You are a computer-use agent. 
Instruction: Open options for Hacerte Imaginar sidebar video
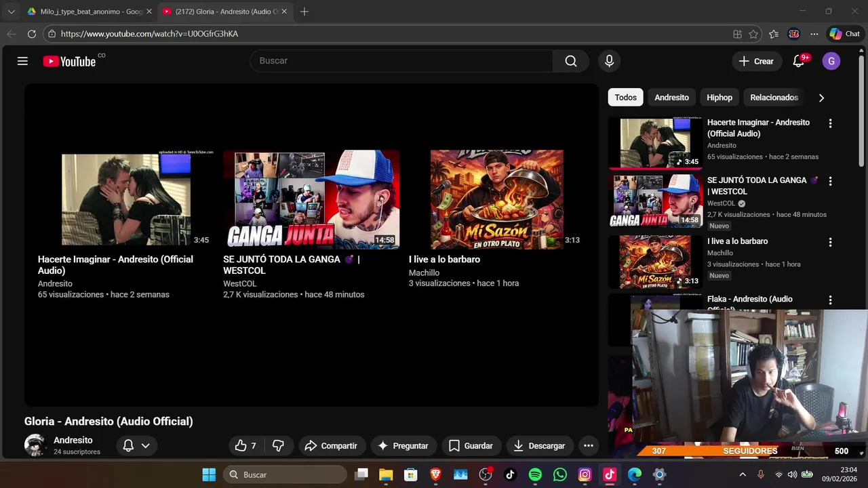click(x=830, y=123)
